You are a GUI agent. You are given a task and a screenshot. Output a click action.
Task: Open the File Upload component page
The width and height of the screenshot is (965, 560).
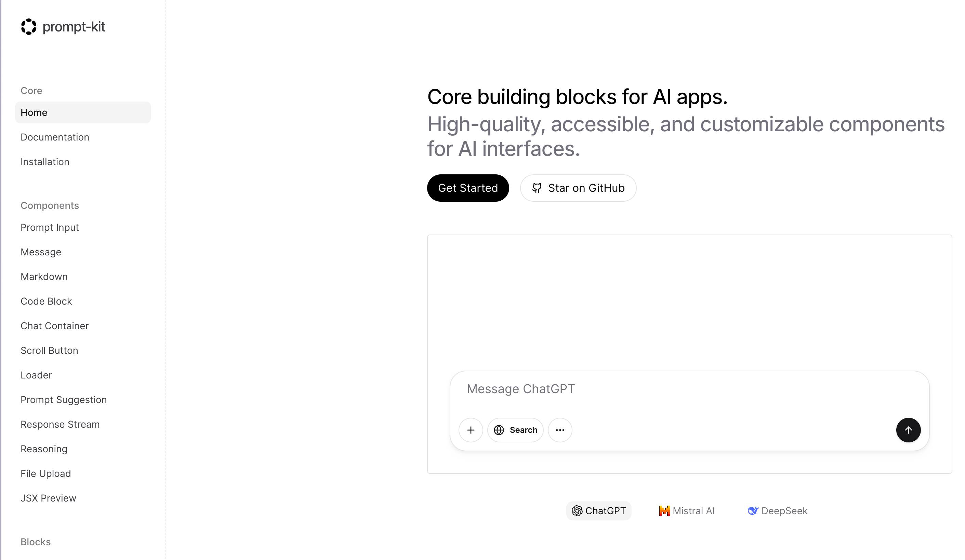(45, 474)
